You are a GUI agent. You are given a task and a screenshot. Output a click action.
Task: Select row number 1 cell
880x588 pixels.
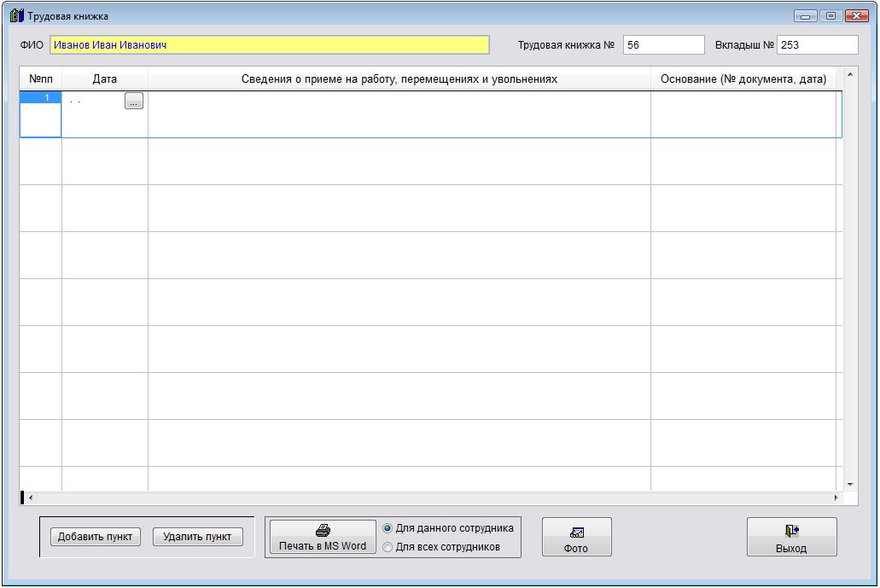tap(40, 114)
